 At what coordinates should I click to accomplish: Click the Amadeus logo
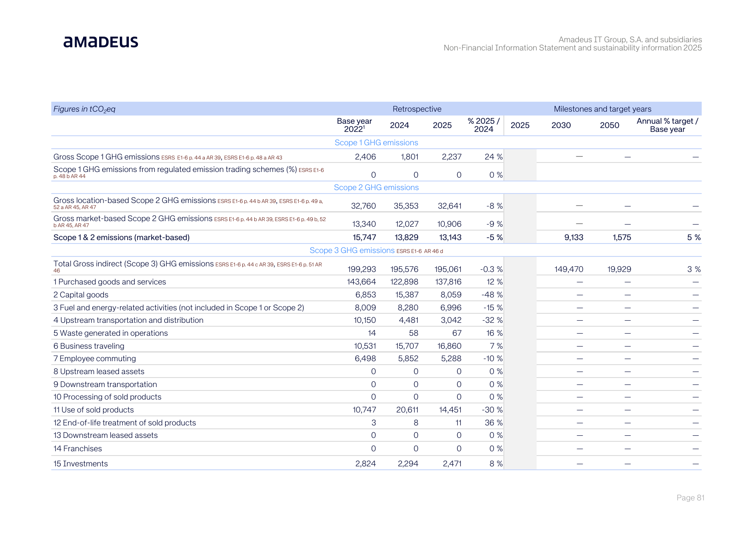point(101,42)
